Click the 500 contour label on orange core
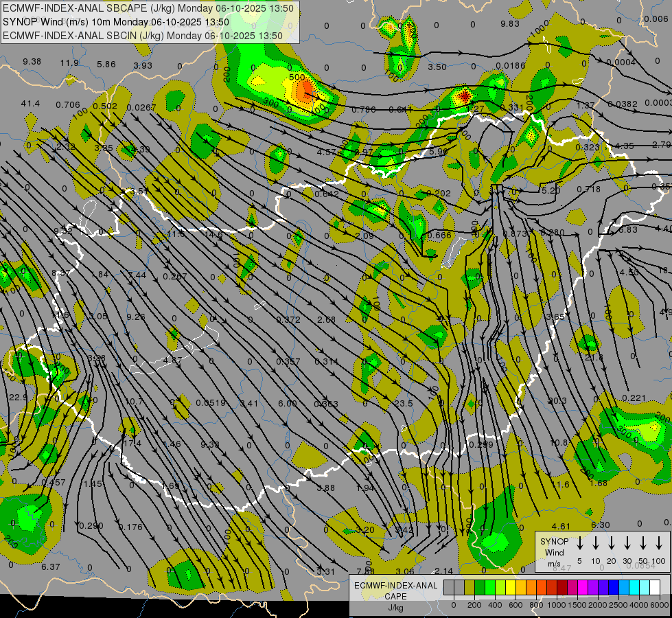 297,78
